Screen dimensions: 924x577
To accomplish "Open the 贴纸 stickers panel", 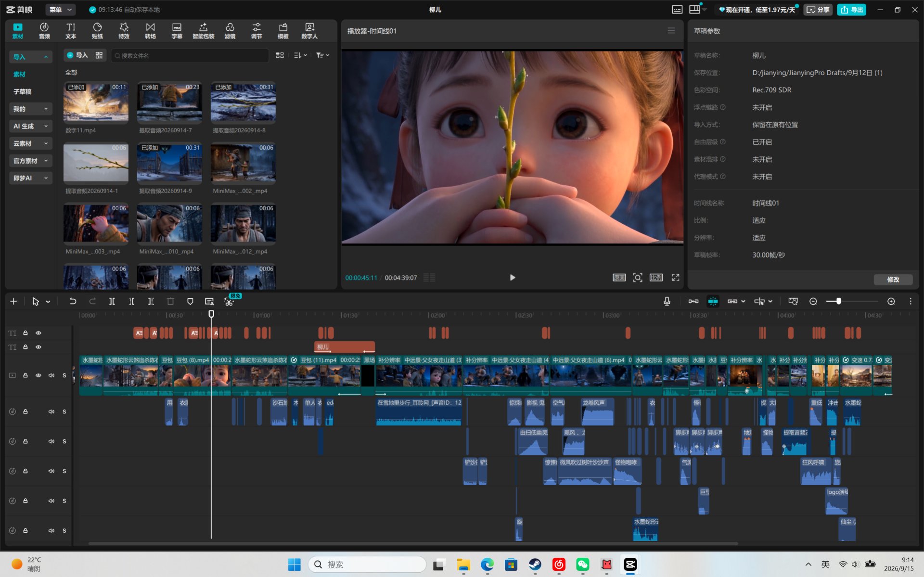I will (97, 31).
